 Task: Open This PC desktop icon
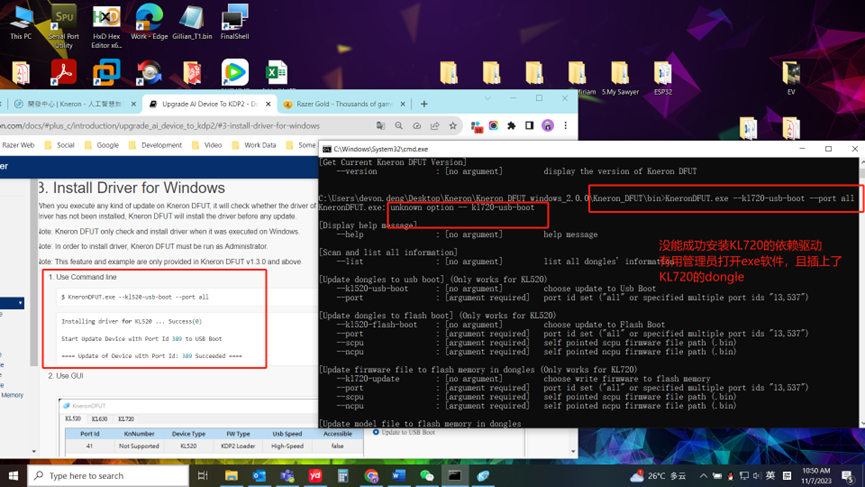pos(21,23)
